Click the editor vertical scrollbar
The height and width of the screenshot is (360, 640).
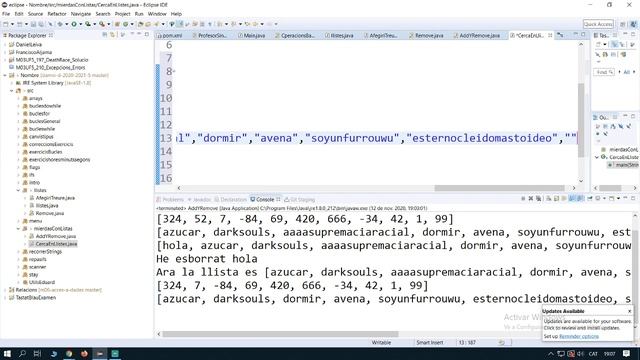(x=581, y=120)
